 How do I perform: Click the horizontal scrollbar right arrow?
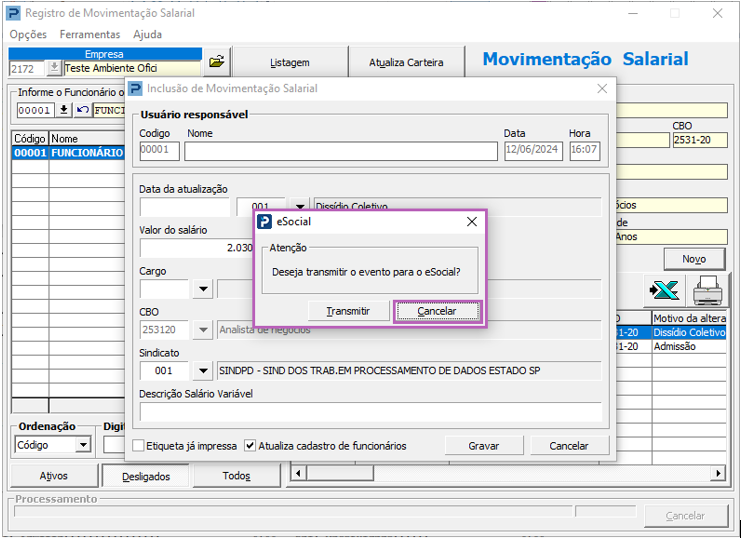pos(717,472)
